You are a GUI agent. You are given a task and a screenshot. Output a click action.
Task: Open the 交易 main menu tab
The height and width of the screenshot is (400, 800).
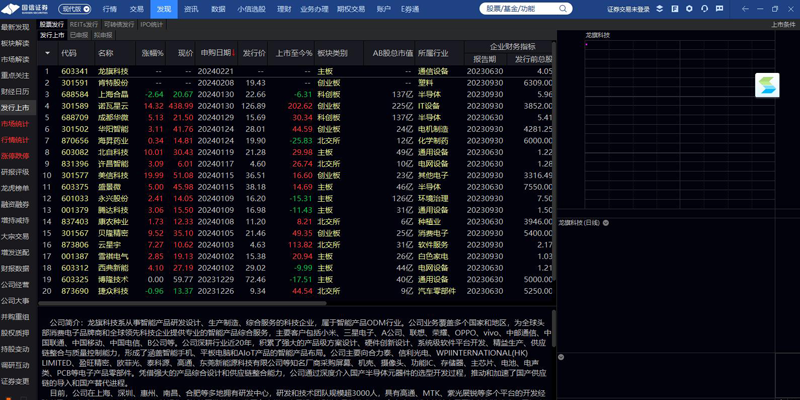point(137,9)
